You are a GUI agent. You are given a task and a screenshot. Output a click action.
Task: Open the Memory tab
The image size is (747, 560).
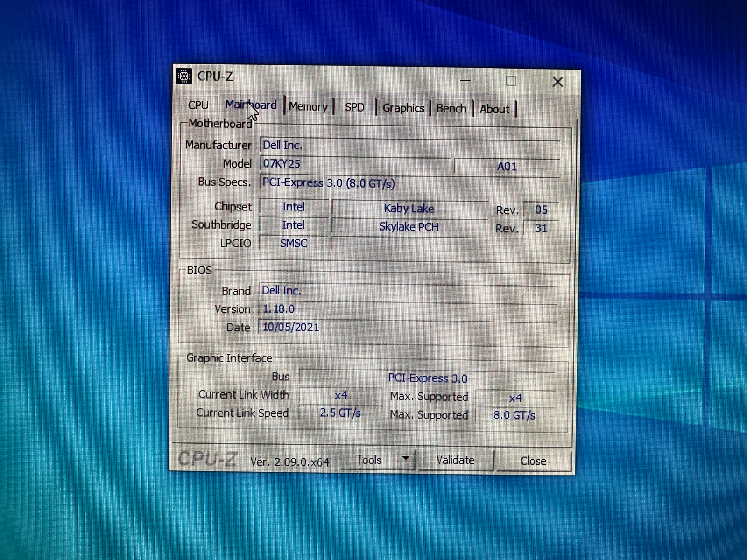tap(308, 107)
